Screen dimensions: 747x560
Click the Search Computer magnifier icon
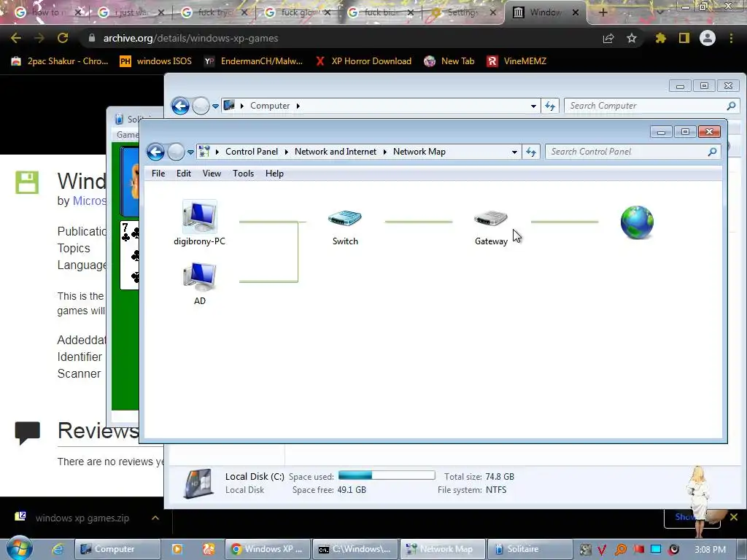click(x=731, y=106)
